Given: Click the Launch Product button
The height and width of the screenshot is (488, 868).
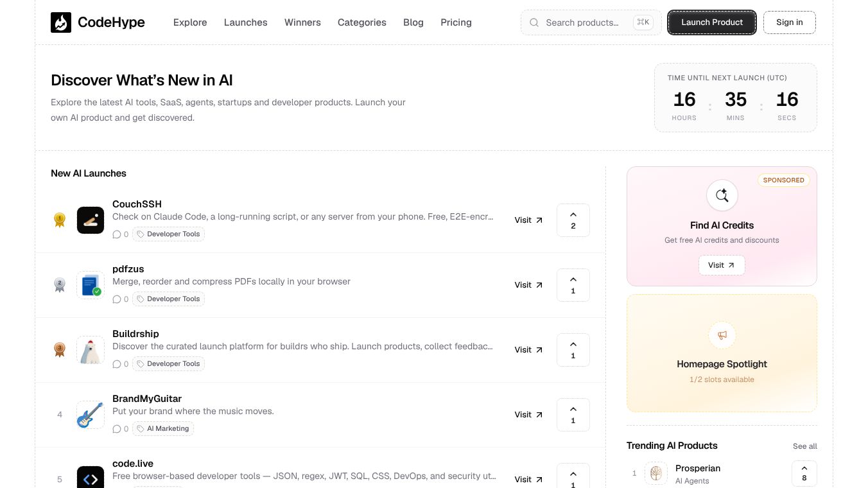Looking at the screenshot, I should 712,22.
